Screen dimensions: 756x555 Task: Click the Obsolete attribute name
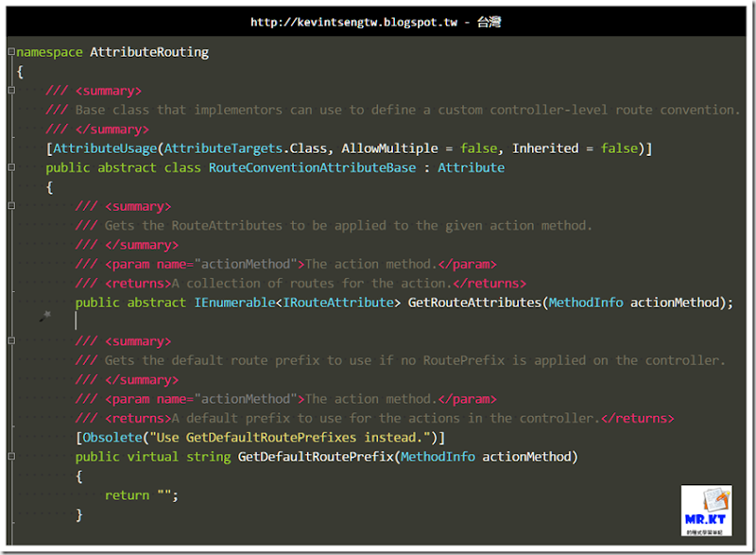click(x=112, y=438)
